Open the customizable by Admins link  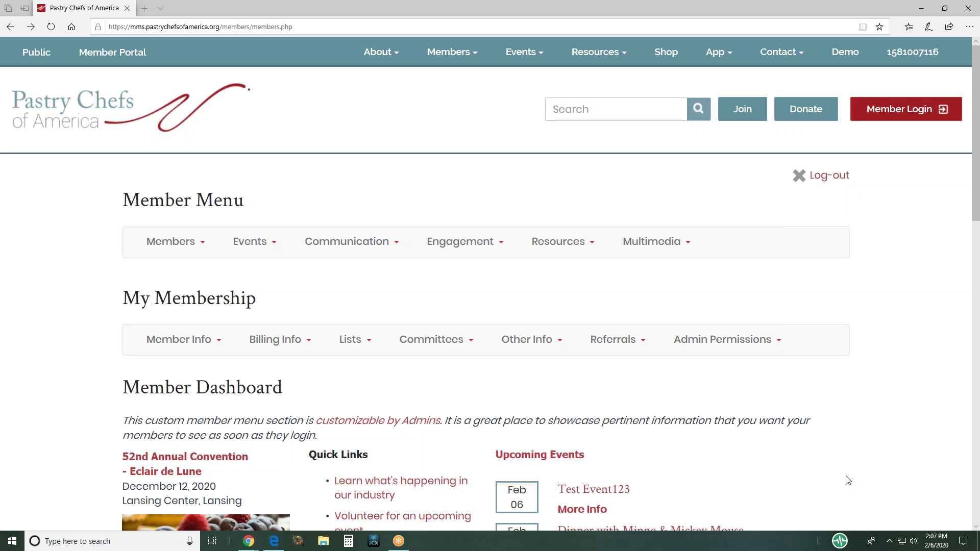pyautogui.click(x=378, y=420)
